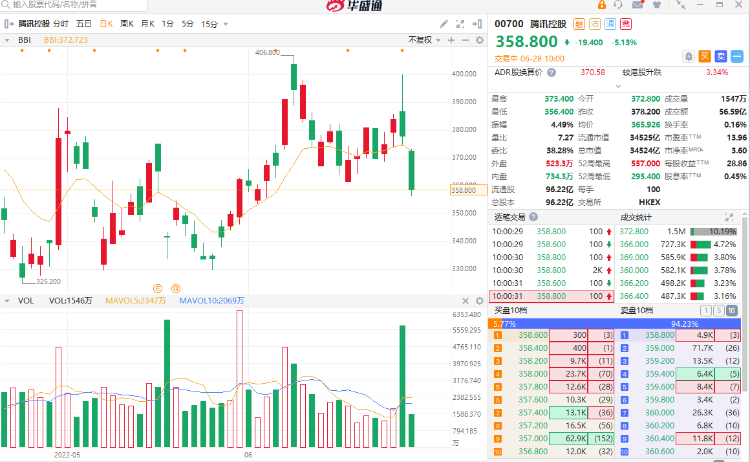
Task: Show 5-level order book depth
Action: (718, 311)
